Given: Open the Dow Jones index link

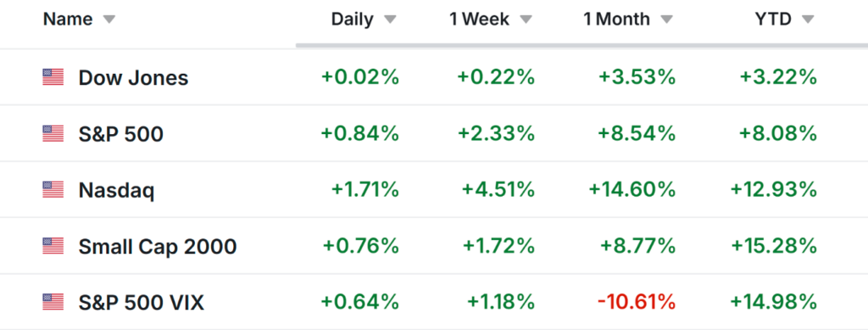Looking at the screenshot, I should (x=133, y=78).
